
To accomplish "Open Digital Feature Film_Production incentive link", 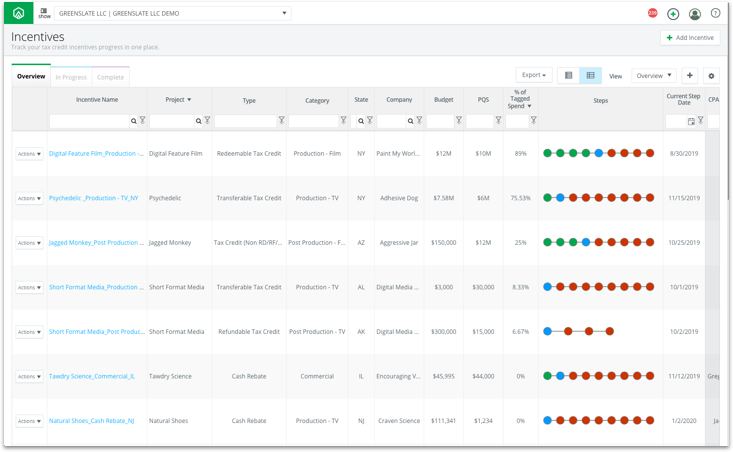I will coord(96,153).
